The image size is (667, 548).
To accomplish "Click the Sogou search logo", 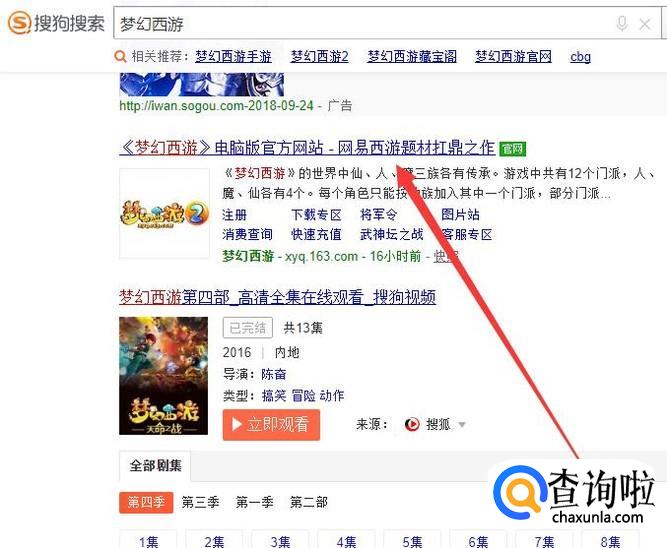I will coord(56,23).
